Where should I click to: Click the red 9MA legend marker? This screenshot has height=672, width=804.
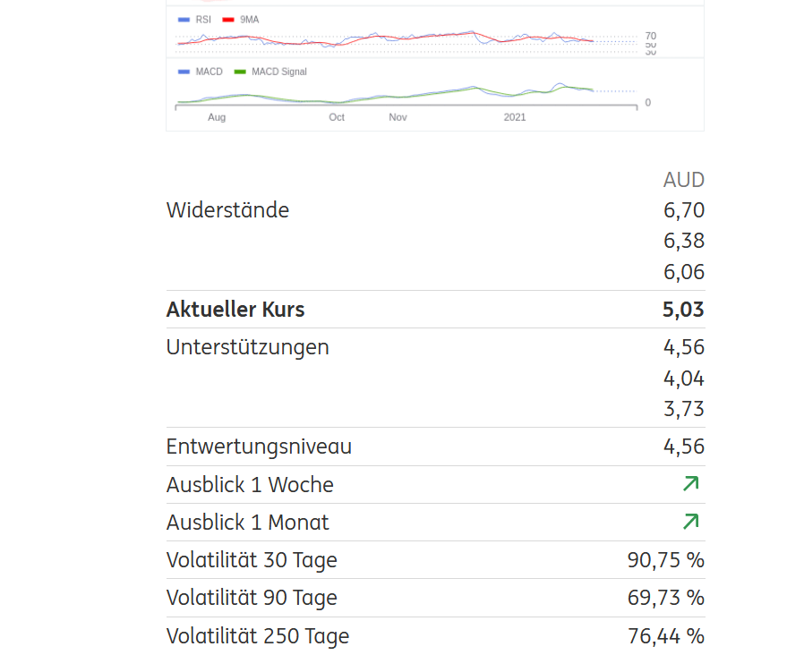point(228,20)
